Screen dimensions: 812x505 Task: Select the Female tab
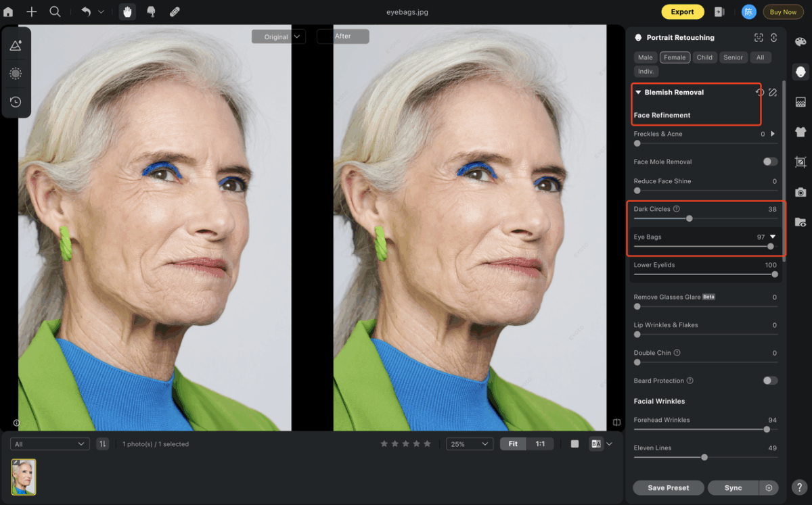(x=675, y=57)
